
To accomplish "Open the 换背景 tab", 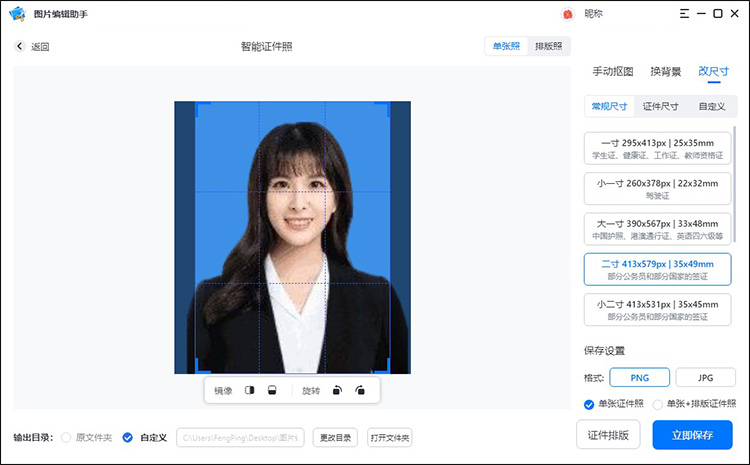I will (x=665, y=72).
